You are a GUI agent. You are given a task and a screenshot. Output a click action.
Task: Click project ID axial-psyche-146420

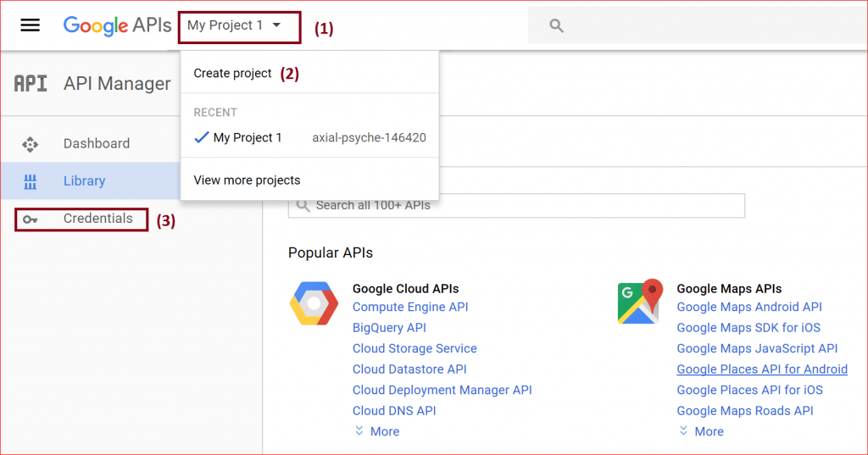coord(370,137)
